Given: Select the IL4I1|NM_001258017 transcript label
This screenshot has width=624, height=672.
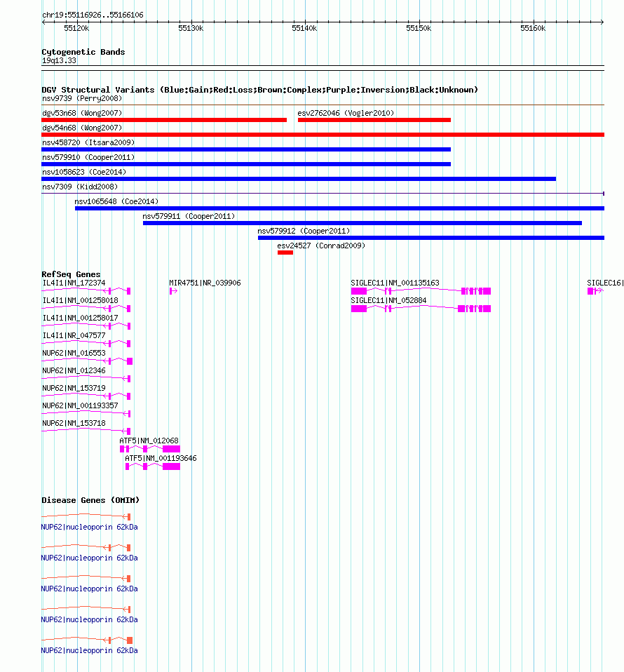Looking at the screenshot, I should [80, 318].
